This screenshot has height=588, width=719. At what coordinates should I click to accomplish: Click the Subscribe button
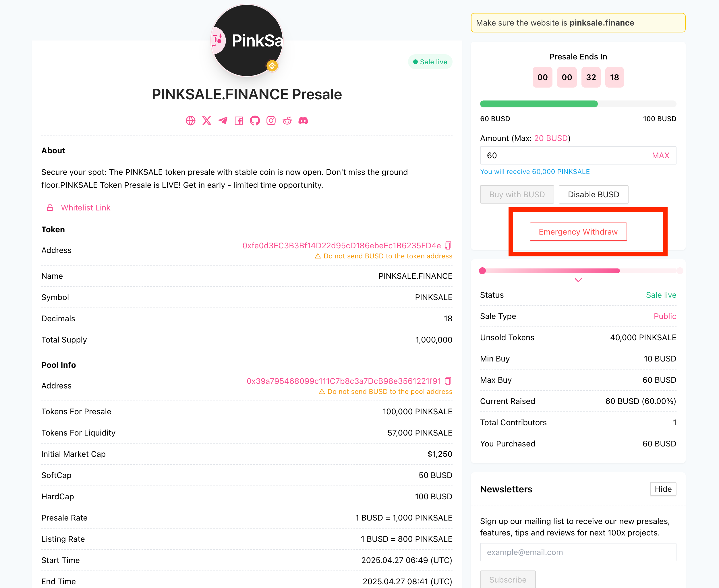pyautogui.click(x=508, y=580)
